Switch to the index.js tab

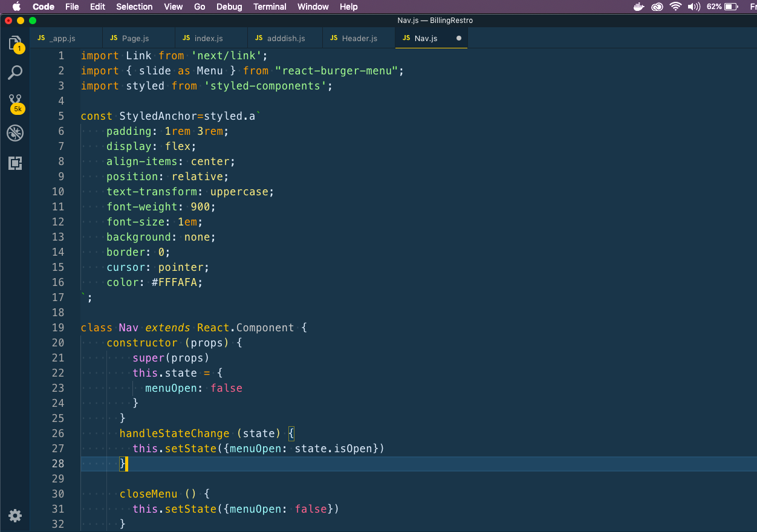tap(211, 38)
